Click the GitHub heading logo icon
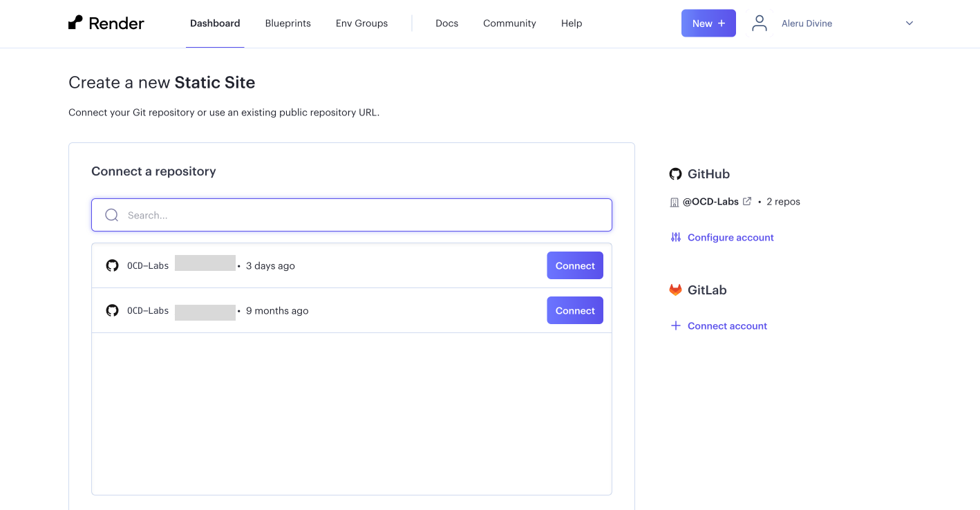Image resolution: width=980 pixels, height=510 pixels. pos(675,174)
